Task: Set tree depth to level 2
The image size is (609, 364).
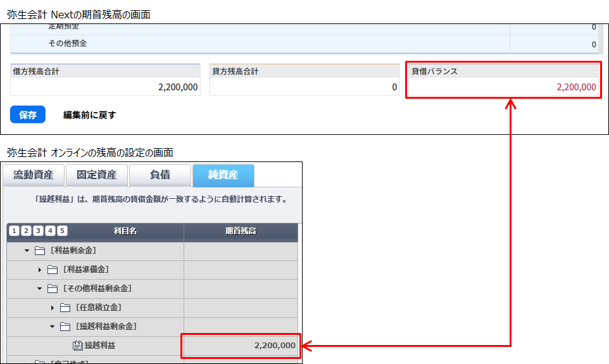Action: coord(26,231)
